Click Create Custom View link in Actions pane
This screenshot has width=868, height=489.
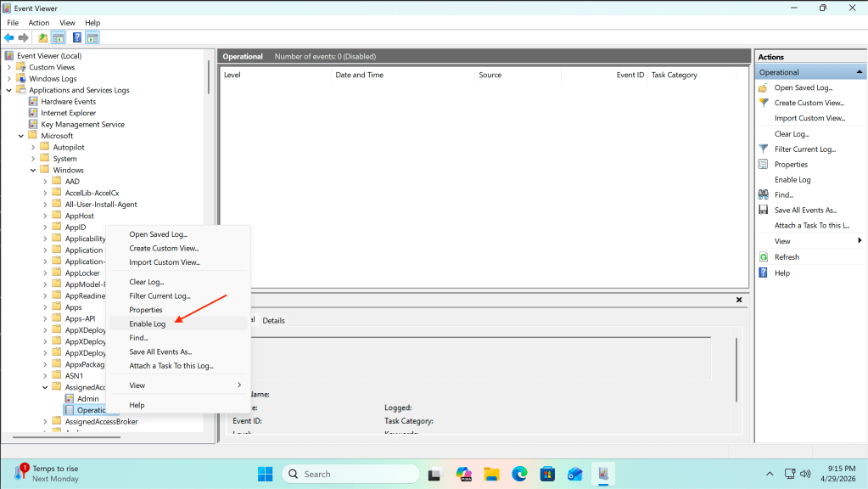click(x=809, y=104)
